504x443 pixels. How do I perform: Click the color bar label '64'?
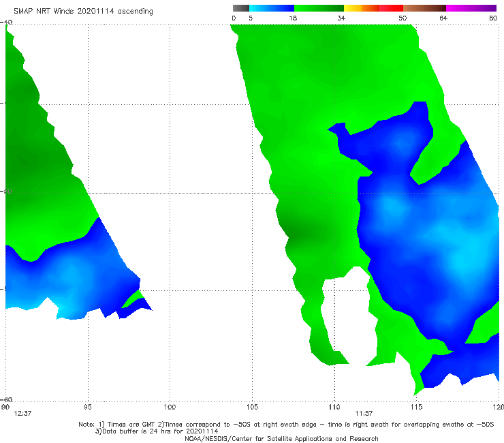(x=443, y=18)
